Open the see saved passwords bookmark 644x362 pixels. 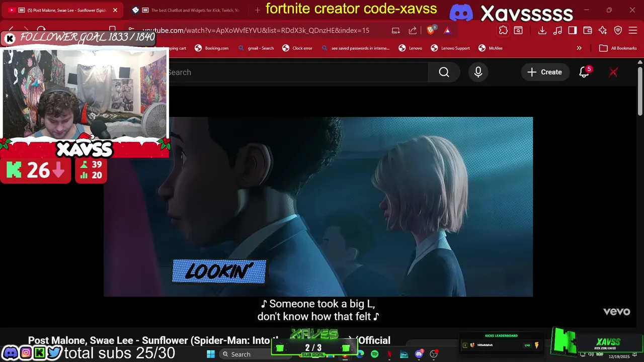click(x=356, y=48)
